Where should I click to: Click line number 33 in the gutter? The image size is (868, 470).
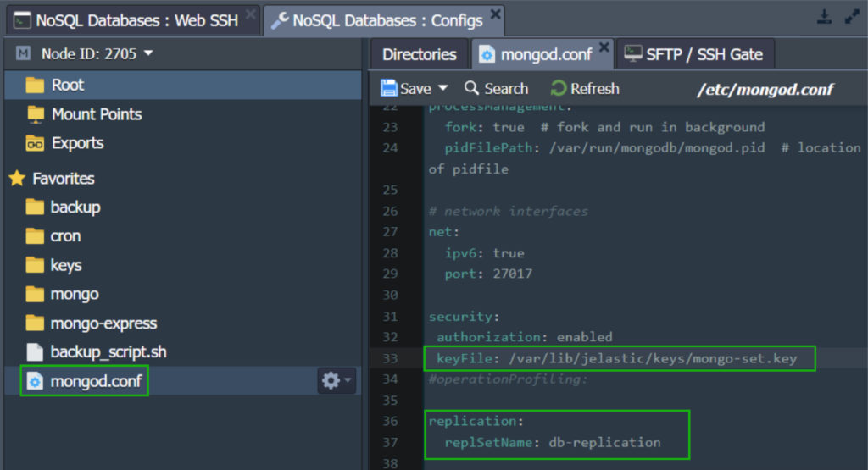coord(390,358)
